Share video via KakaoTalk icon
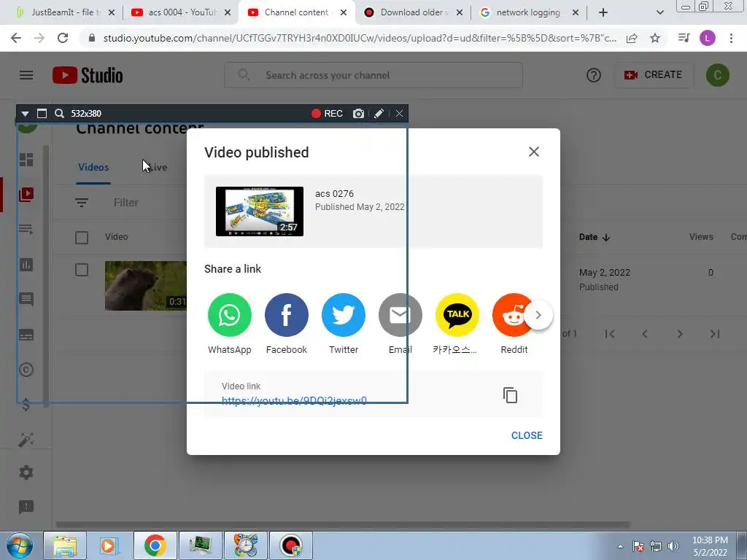747x560 pixels. (457, 315)
